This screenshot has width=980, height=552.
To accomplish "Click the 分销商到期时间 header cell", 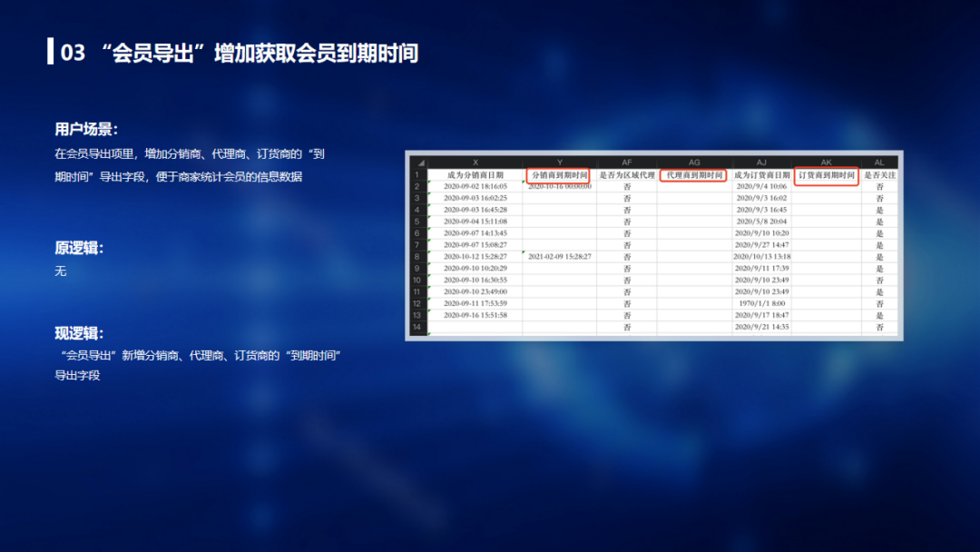I will click(559, 175).
